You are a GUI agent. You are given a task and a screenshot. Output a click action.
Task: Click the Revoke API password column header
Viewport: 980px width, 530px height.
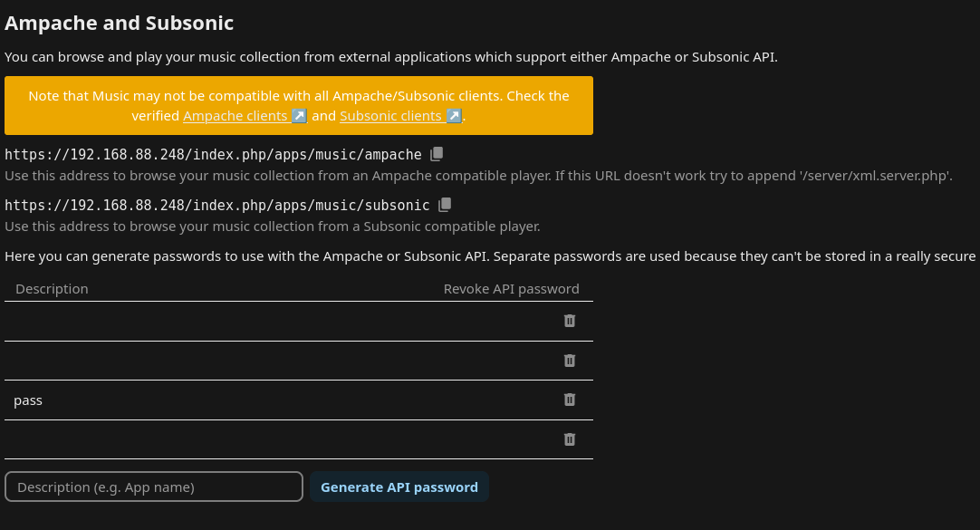pos(511,289)
